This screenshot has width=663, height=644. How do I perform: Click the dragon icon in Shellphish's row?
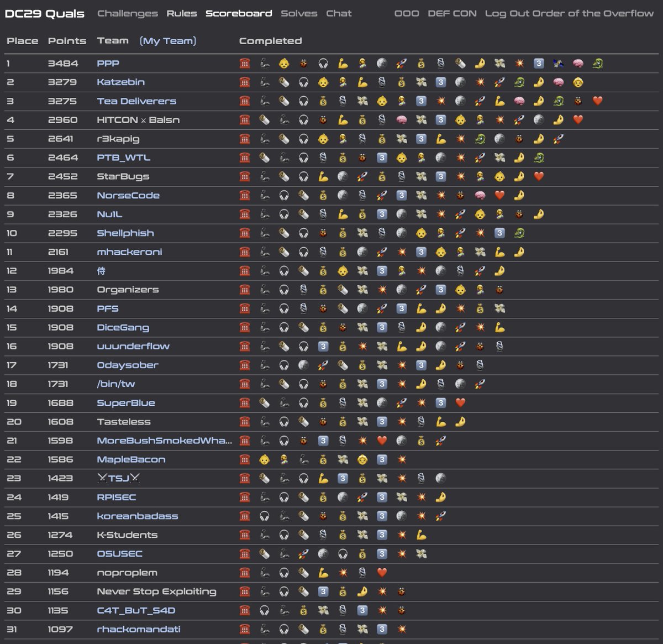click(x=519, y=233)
